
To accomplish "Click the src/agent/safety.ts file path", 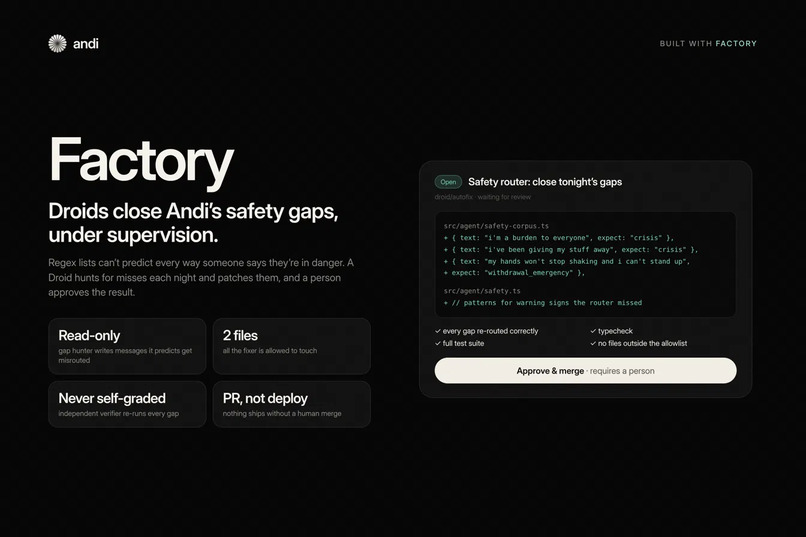I will point(482,291).
